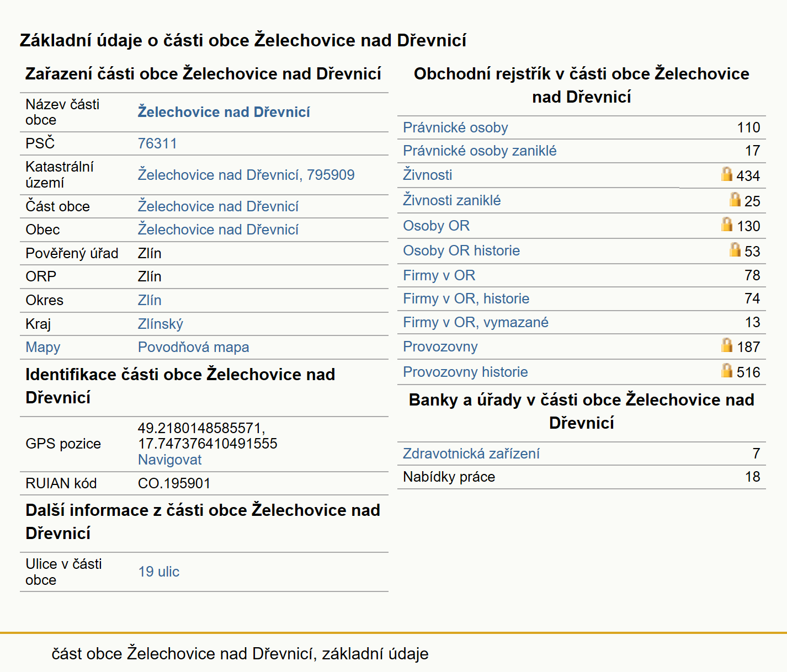Open the Firmy v OR link
Screen dimensions: 787x672
coord(439,275)
